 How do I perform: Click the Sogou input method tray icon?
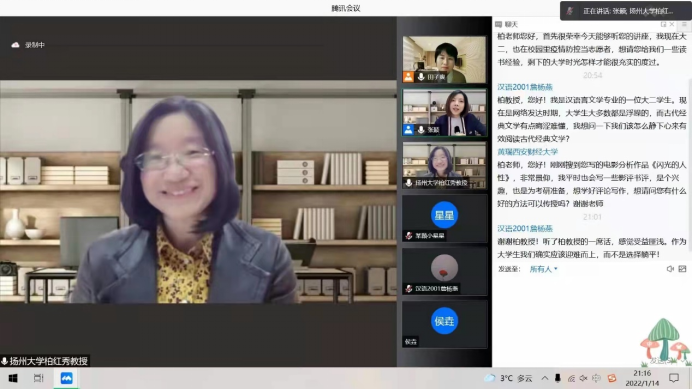(x=612, y=378)
